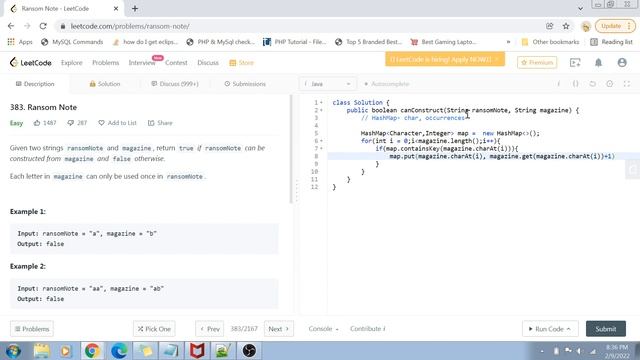The image size is (640, 360).
Task: Go to Prev problem
Action: [210, 329]
